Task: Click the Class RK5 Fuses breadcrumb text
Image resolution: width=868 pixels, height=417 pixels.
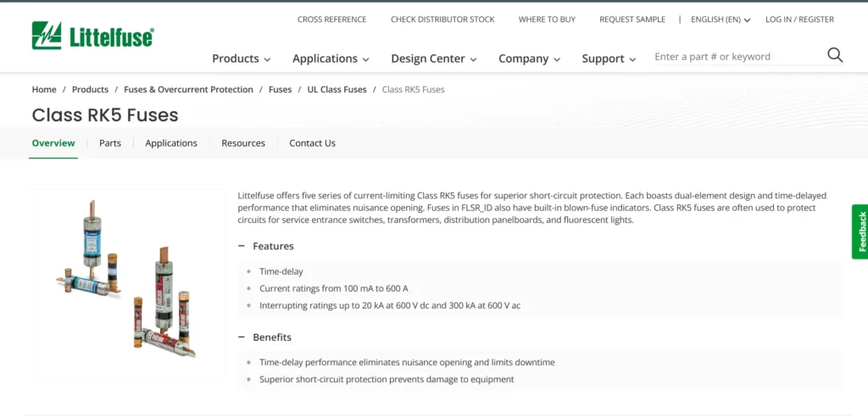Action: 413,89
